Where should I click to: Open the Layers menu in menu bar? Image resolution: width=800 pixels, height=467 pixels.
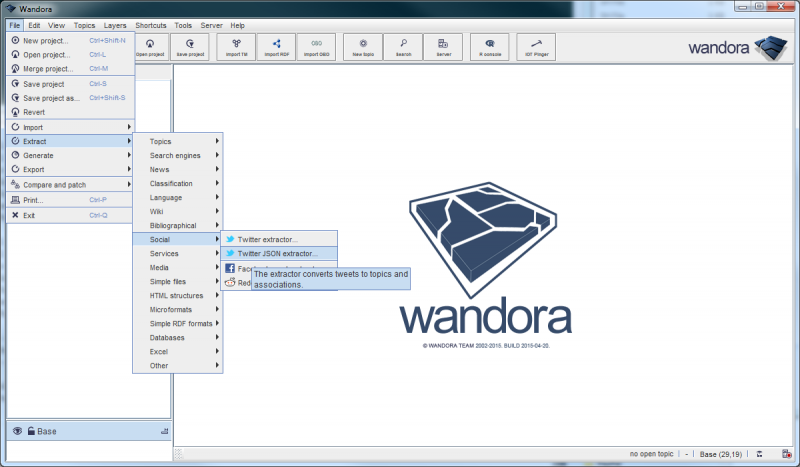115,24
